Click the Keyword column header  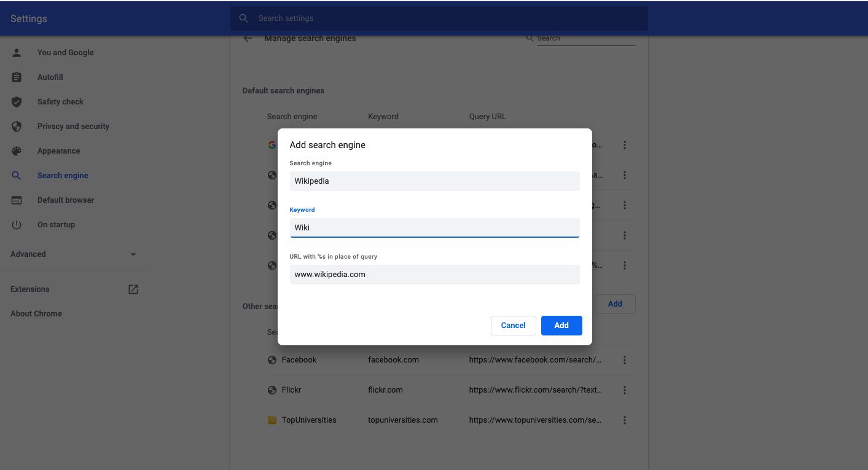(x=383, y=117)
